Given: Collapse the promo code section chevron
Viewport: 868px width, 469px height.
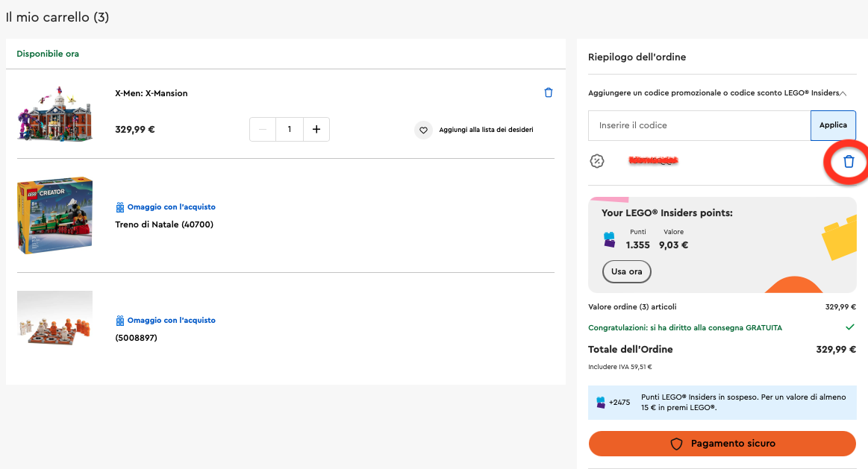Looking at the screenshot, I should click(x=843, y=93).
